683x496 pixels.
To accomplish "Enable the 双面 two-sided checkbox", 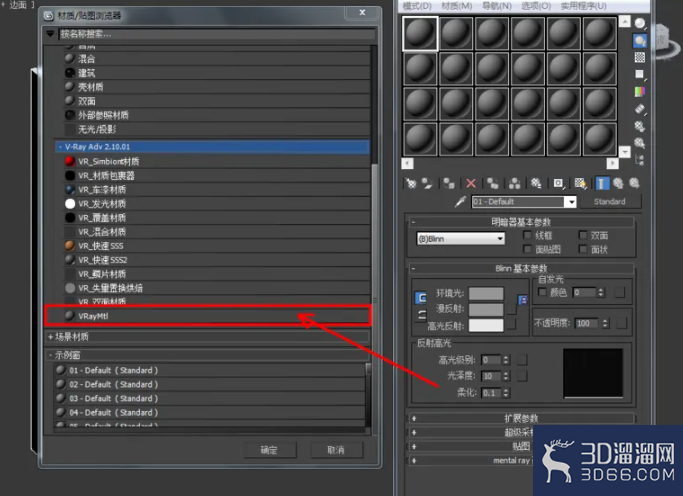I will (583, 236).
